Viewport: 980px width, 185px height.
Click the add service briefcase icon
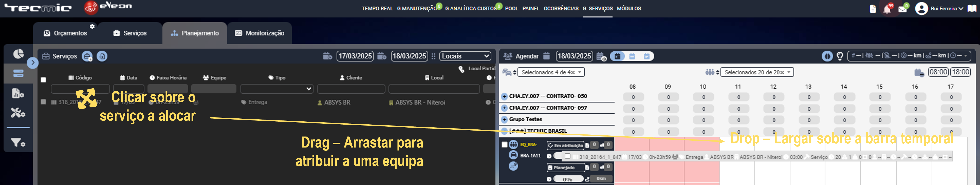pyautogui.click(x=87, y=56)
